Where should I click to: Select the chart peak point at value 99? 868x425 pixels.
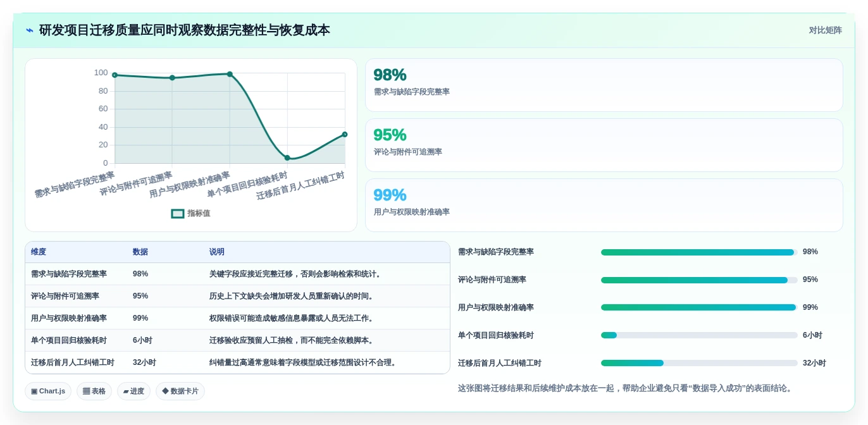pyautogui.click(x=230, y=74)
